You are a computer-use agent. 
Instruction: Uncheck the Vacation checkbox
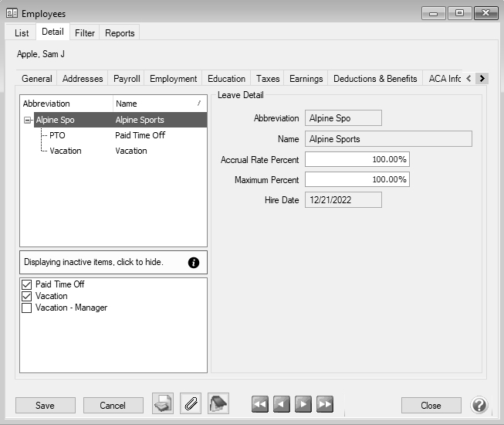point(27,296)
